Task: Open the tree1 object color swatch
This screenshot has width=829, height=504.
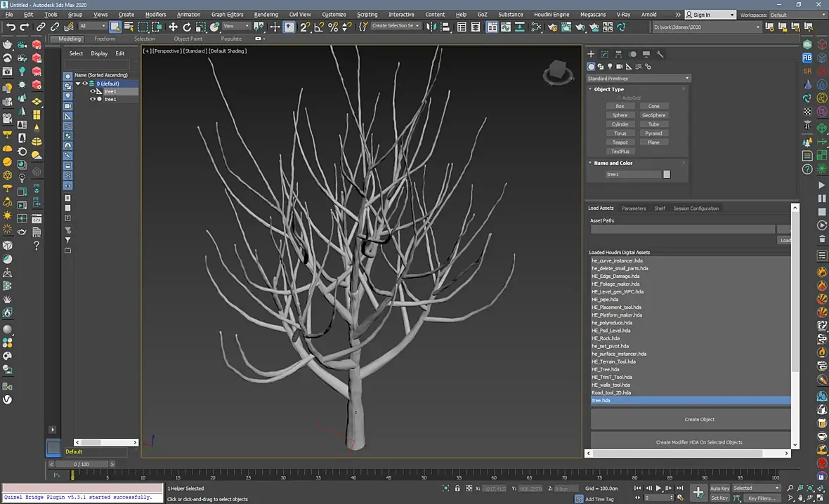Action: [667, 174]
